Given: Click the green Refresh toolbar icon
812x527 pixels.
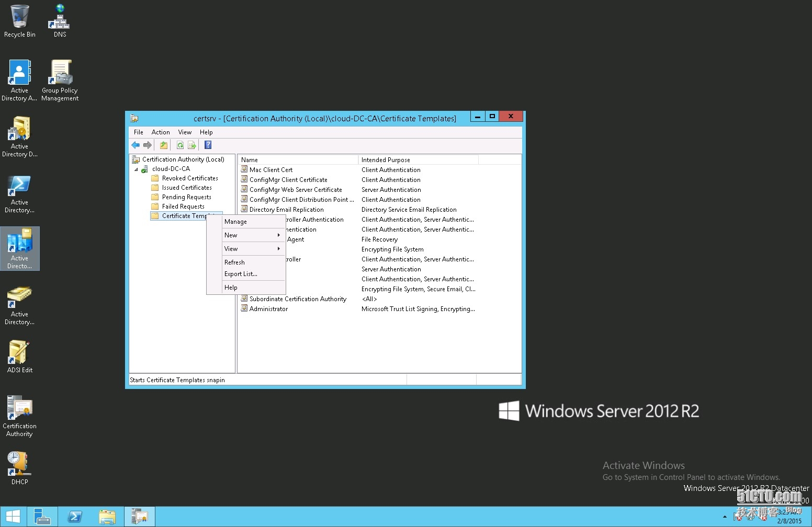Looking at the screenshot, I should [180, 145].
